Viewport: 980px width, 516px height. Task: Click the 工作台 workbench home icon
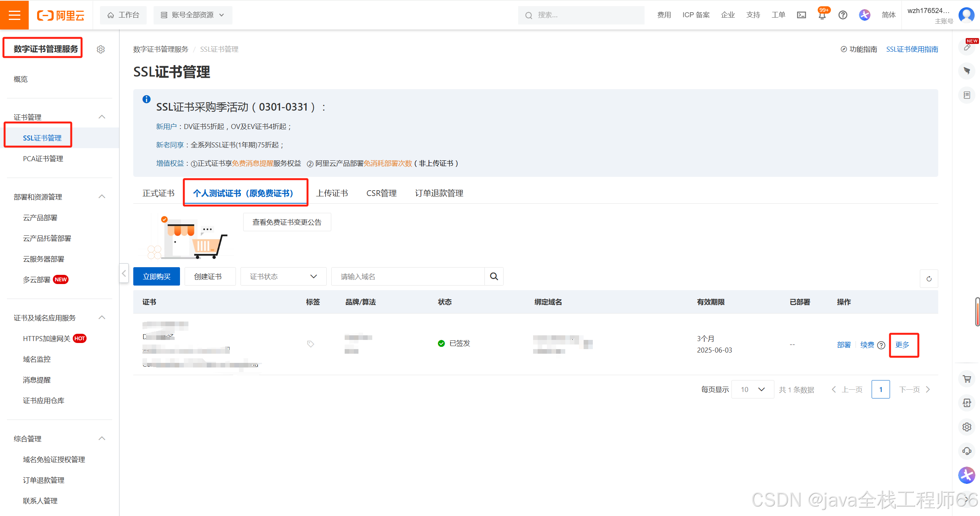point(123,15)
